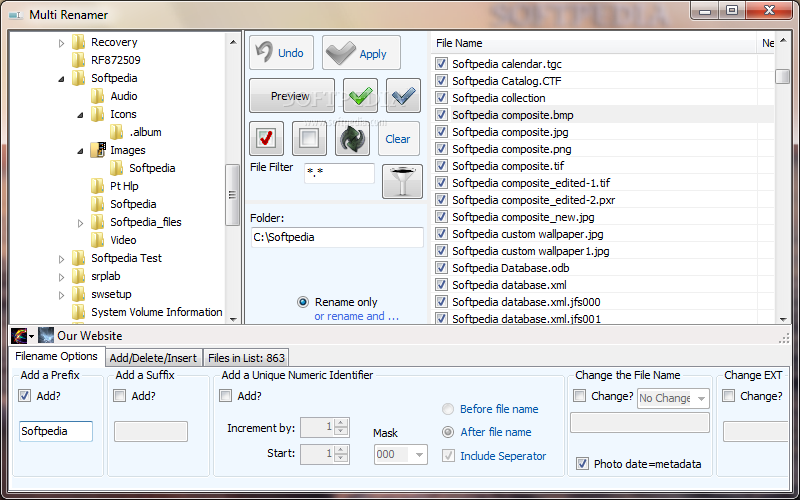800x500 pixels.
Task: Click the File Name column header
Action: point(594,43)
